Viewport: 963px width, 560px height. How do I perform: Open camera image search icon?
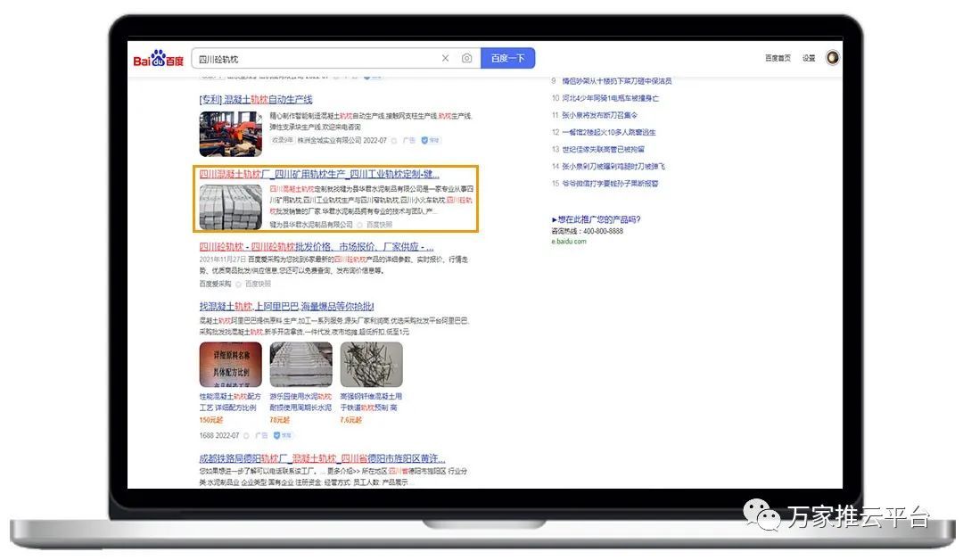(466, 59)
